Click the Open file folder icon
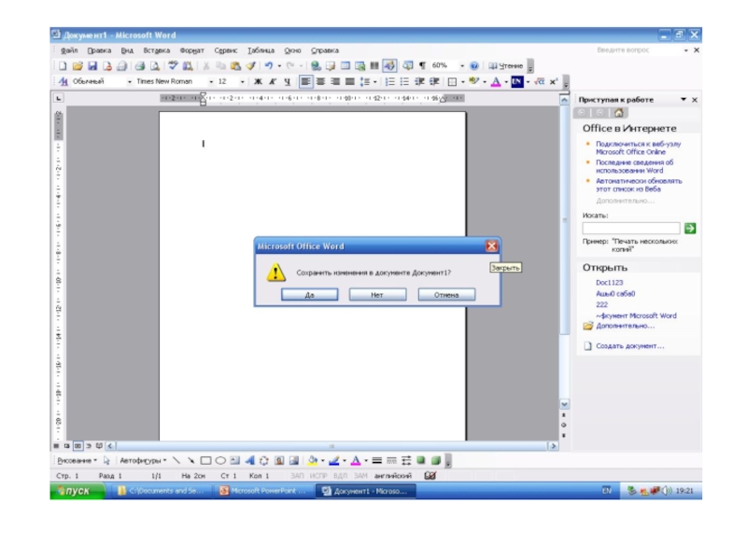 point(78,65)
